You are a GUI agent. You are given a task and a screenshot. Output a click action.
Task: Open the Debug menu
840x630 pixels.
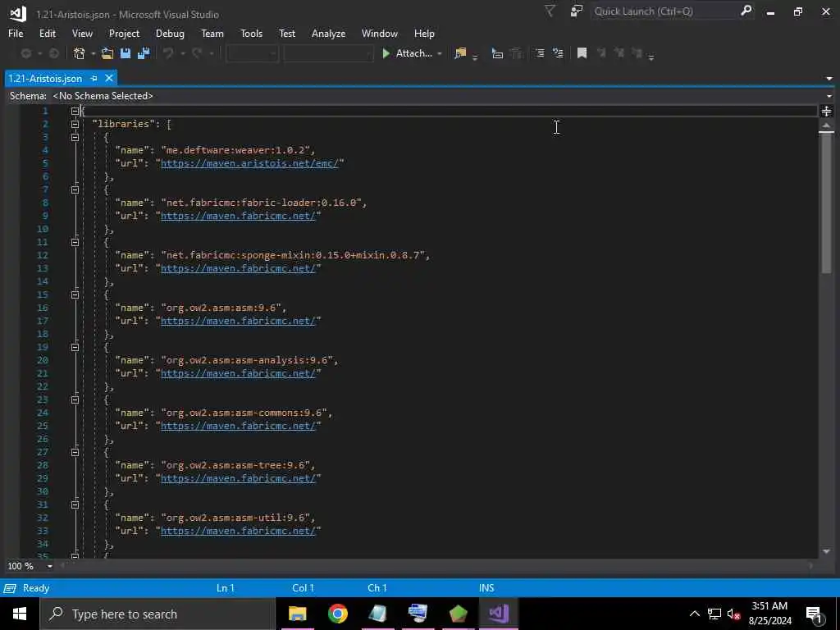pyautogui.click(x=170, y=33)
